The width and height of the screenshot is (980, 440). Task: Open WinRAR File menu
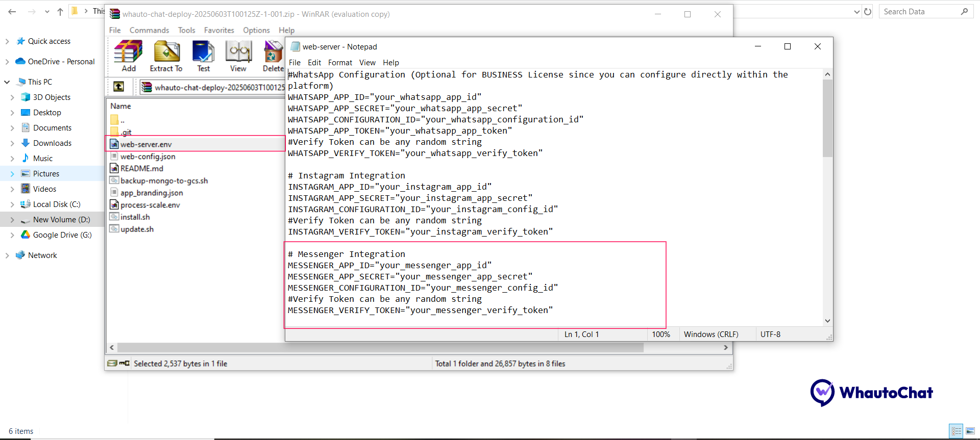click(115, 30)
